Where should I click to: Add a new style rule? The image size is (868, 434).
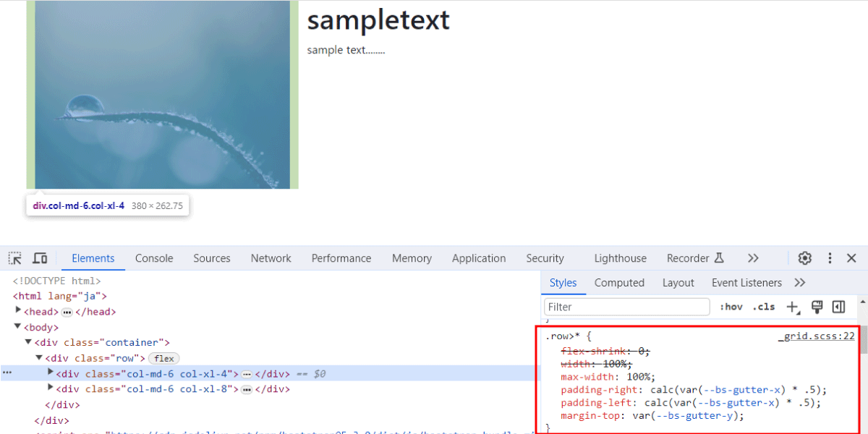tap(793, 307)
